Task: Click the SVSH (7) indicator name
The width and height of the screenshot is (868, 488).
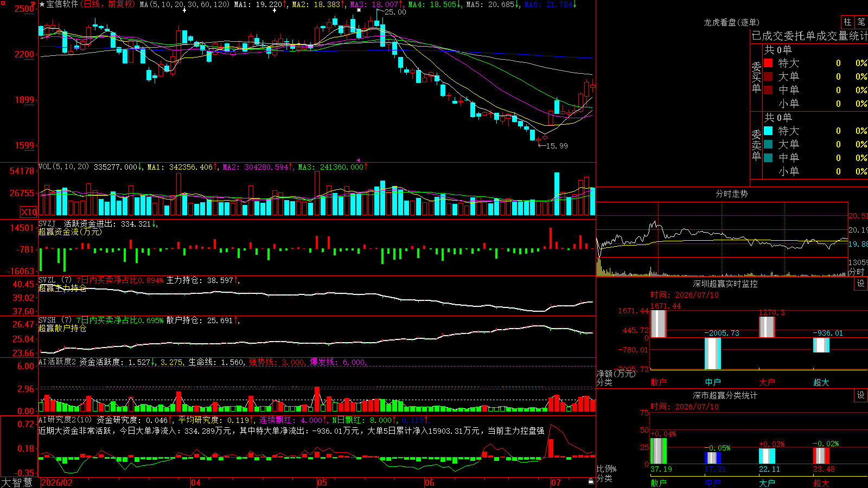Action: 55,320
